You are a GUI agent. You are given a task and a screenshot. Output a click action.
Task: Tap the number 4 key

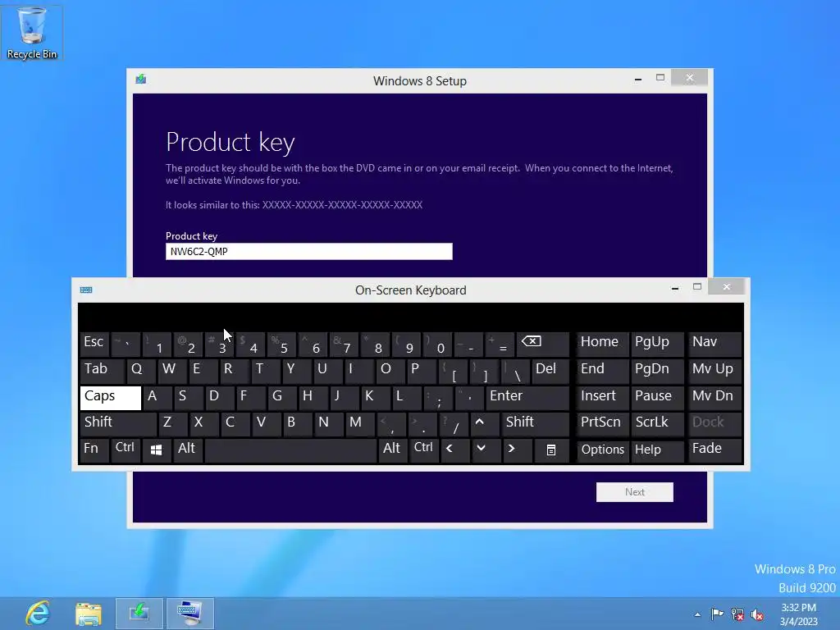tap(249, 344)
